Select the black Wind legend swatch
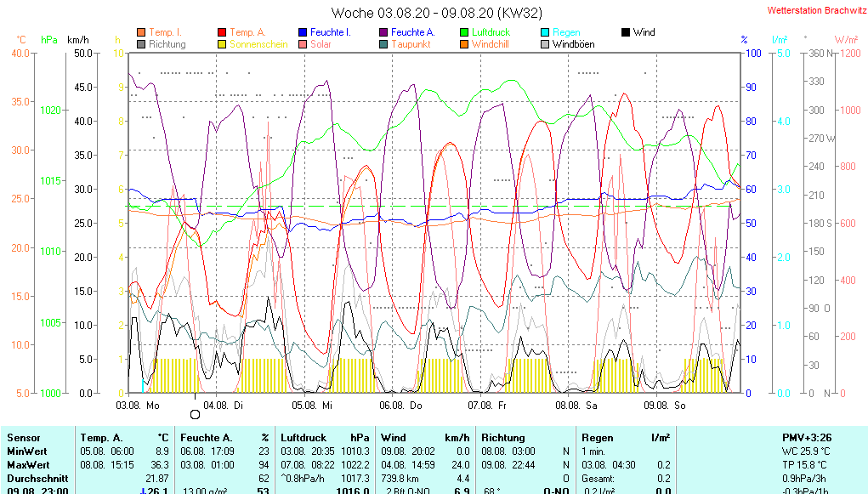 coord(627,32)
